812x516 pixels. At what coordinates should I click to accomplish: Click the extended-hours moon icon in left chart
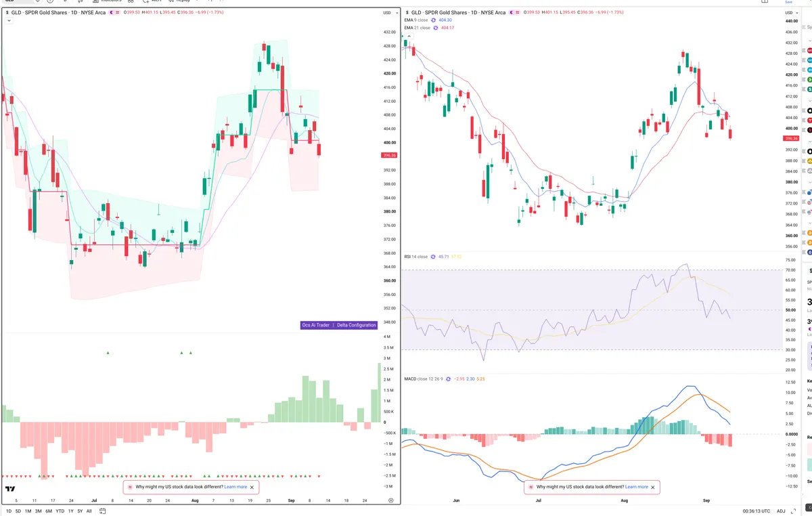point(111,12)
